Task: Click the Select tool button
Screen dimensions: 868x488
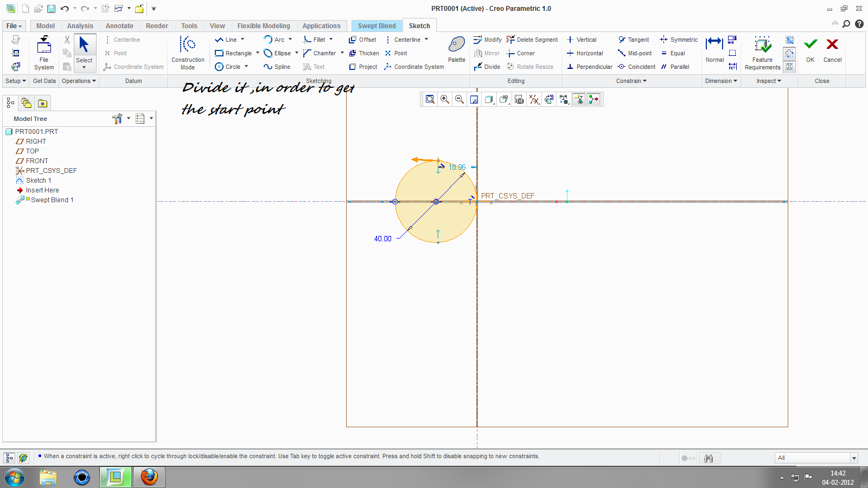Action: click(x=84, y=53)
